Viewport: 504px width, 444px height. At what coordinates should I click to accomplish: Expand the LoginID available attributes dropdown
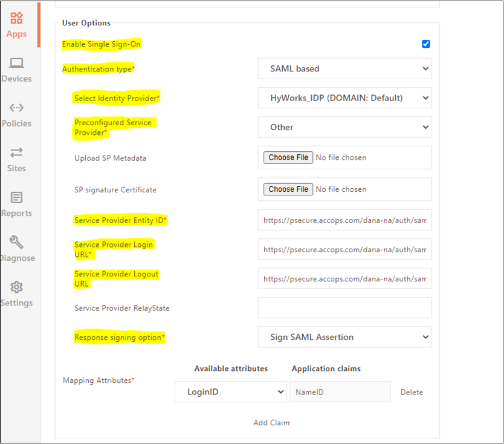click(231, 392)
